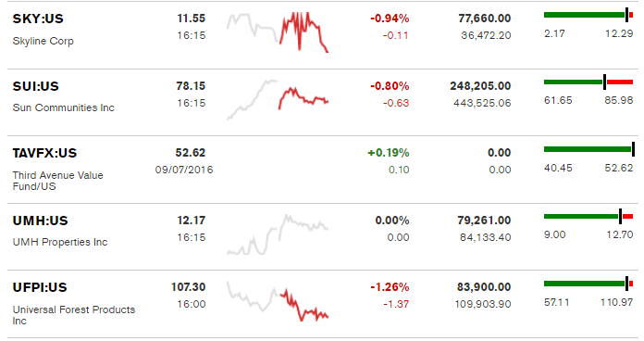Image resolution: width=644 pixels, height=341 pixels.
Task: Click the UMH Properties Inc company name
Action: pyautogui.click(x=60, y=242)
